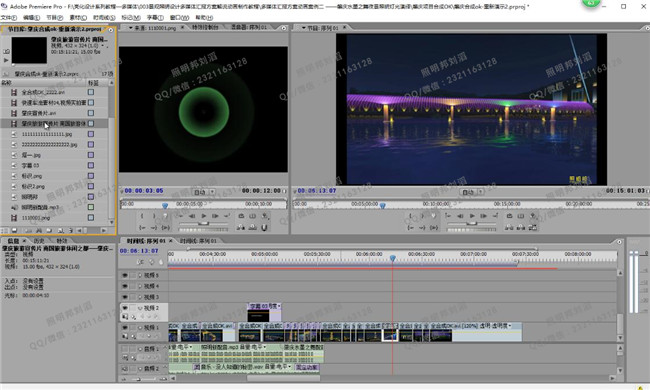650x390 pixels.
Task: Click the source monitor shuttle slider
Action: point(203,223)
